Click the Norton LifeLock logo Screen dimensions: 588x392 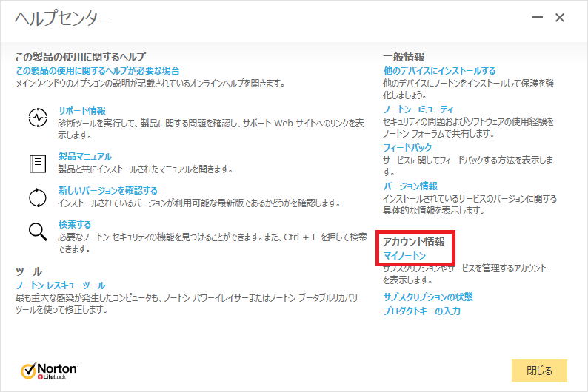(50, 371)
